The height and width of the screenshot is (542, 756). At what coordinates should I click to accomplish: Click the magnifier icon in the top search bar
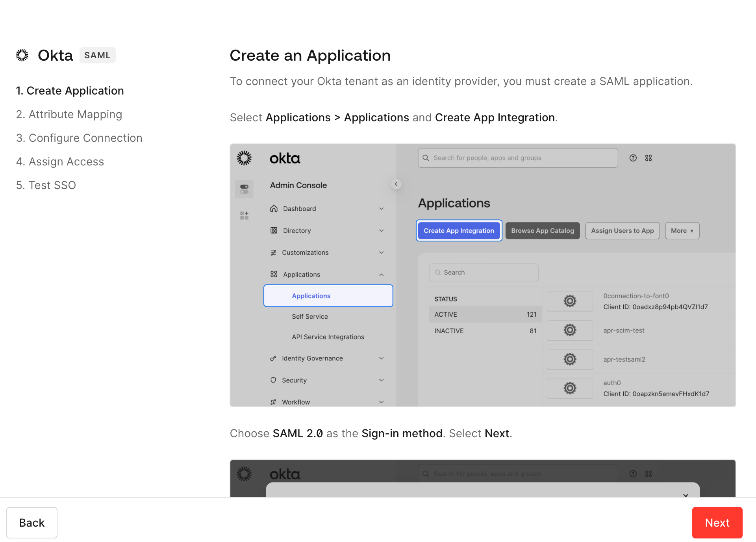coord(426,158)
